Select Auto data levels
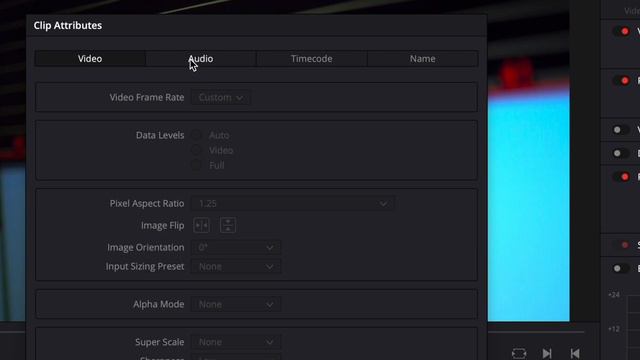 pyautogui.click(x=196, y=135)
